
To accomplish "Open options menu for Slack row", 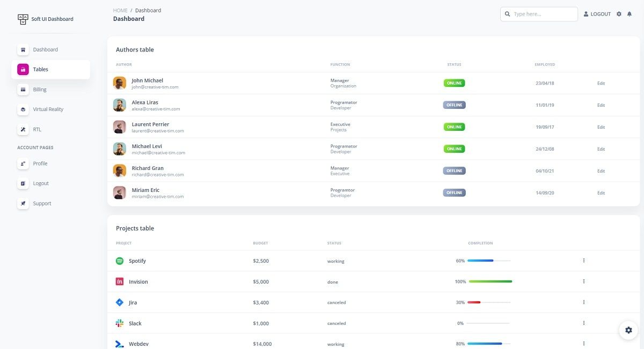I will [x=583, y=323].
